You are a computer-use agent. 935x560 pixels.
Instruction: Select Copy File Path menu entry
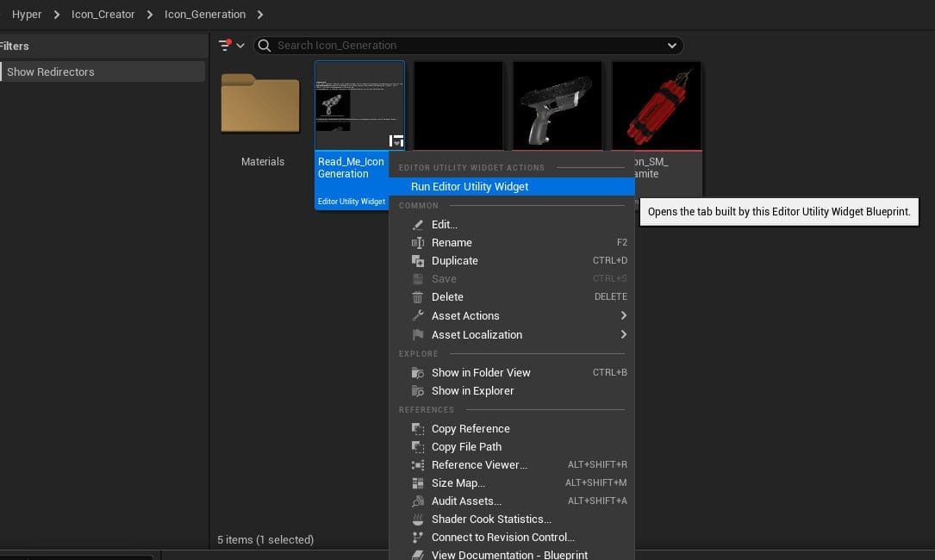pyautogui.click(x=466, y=447)
